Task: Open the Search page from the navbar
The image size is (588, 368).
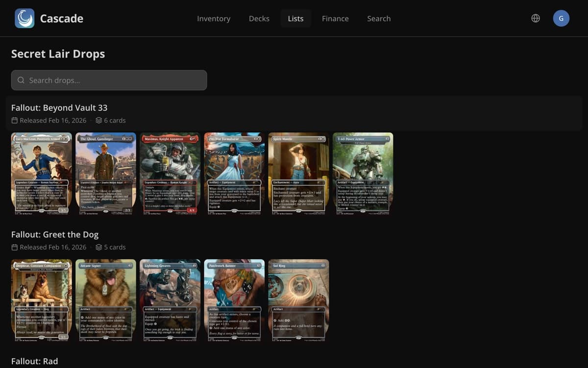Action: click(379, 18)
